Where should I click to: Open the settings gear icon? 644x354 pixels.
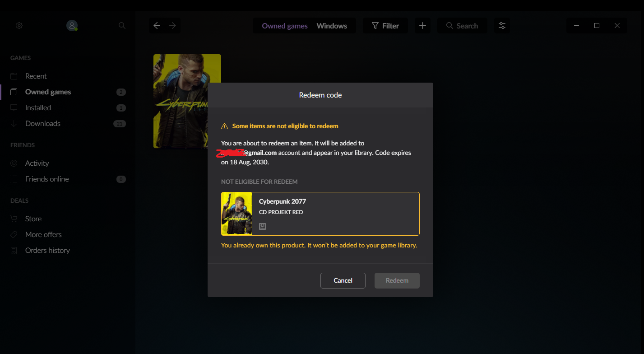19,26
